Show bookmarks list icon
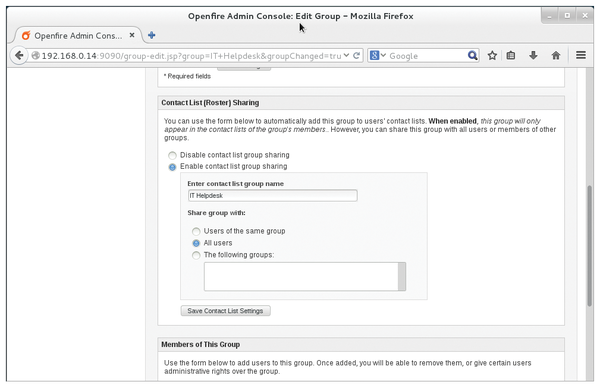The height and width of the screenshot is (388, 600). pos(511,55)
